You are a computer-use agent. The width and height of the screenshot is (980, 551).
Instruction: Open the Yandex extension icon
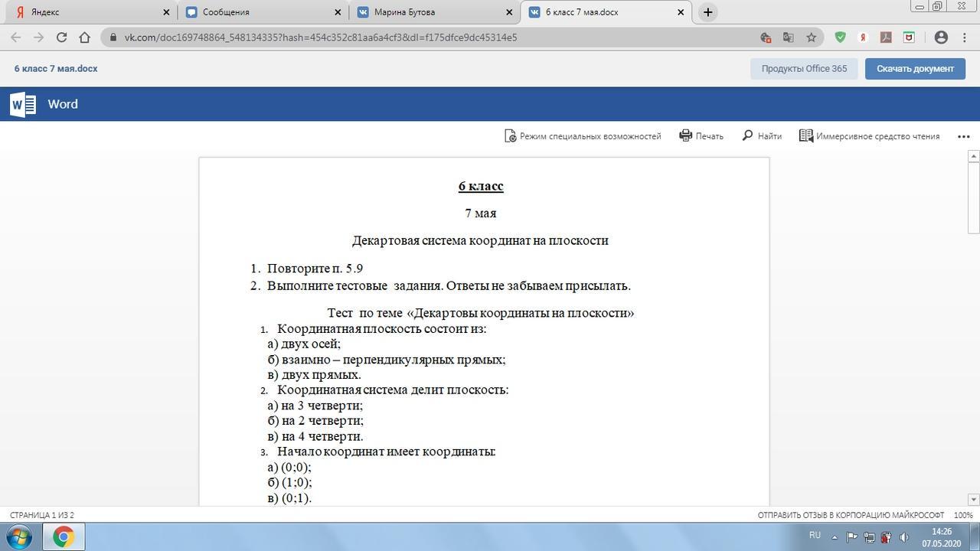(863, 37)
